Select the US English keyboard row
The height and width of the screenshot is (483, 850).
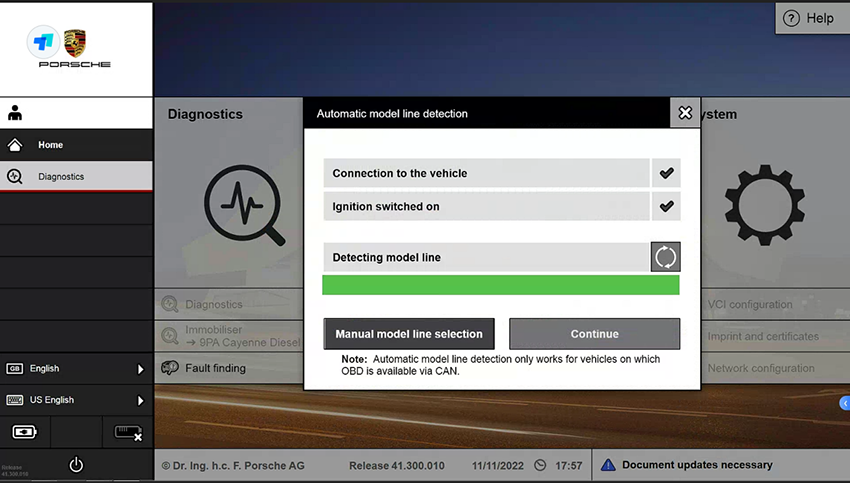(76, 400)
